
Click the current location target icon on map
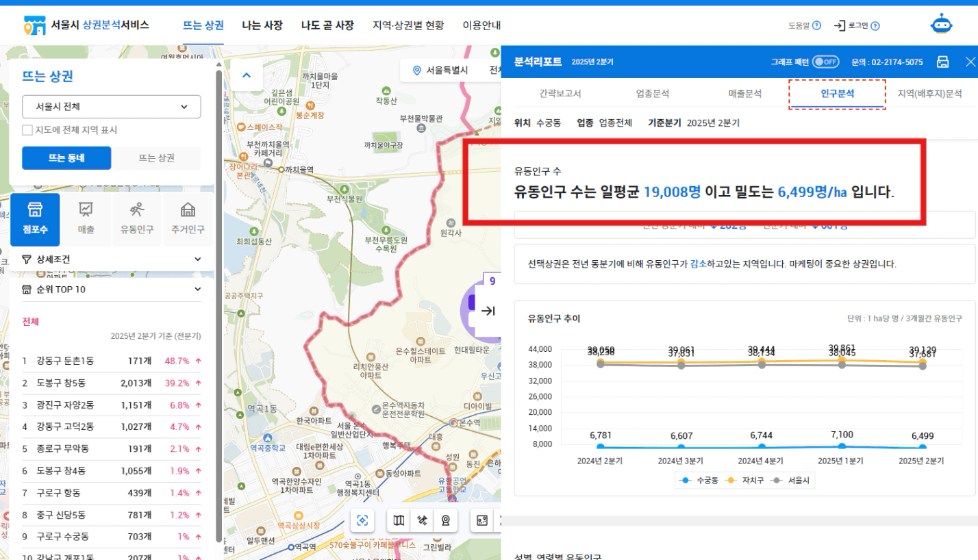[362, 521]
